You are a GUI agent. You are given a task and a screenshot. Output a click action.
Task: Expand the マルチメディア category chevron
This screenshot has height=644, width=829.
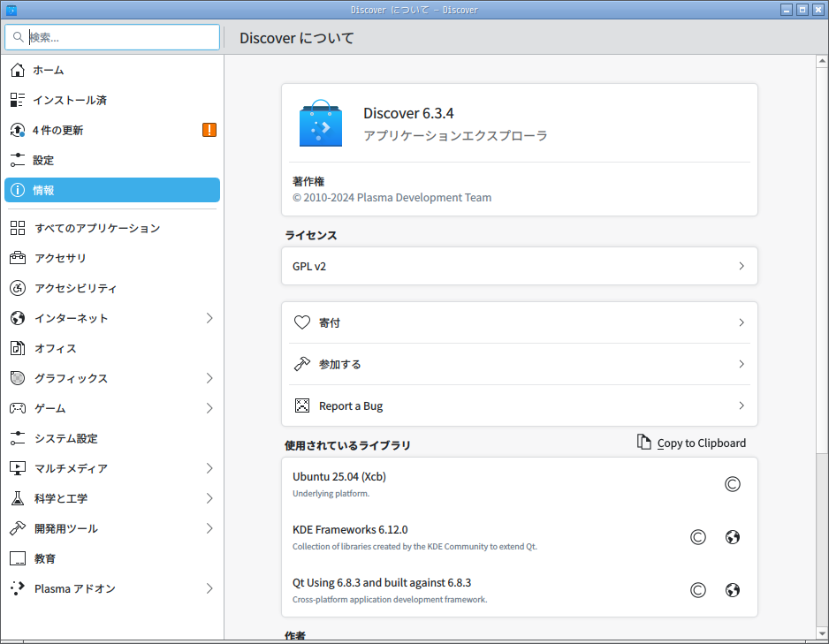209,468
